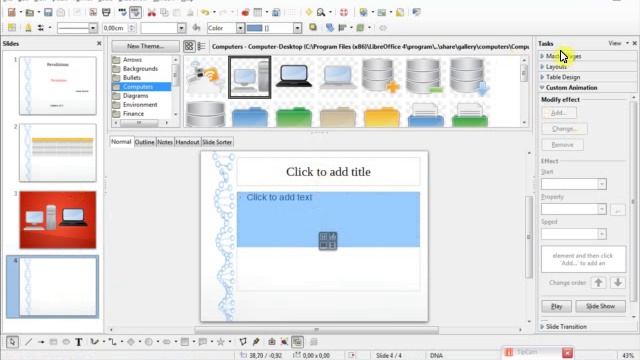Select the Stars shapes tool

click(220, 342)
